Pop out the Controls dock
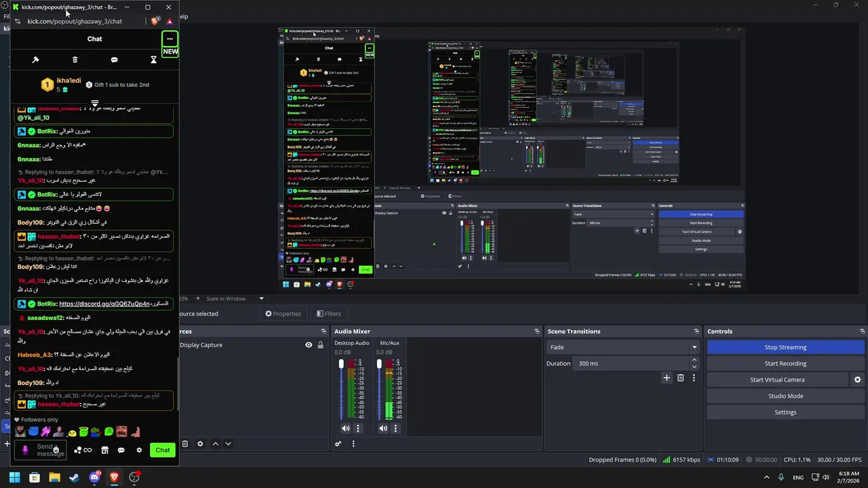The height and width of the screenshot is (488, 868). point(862,331)
